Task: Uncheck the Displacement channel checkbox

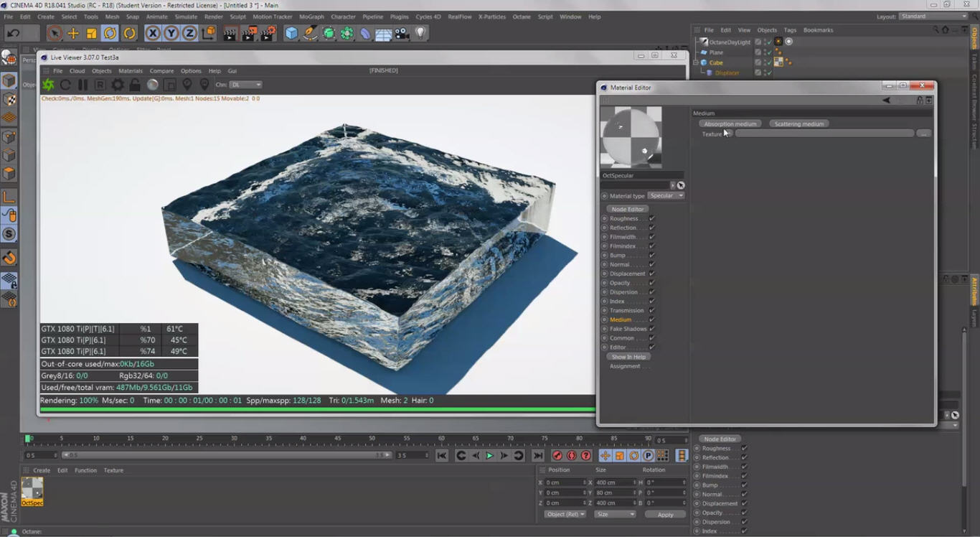Action: coord(650,274)
